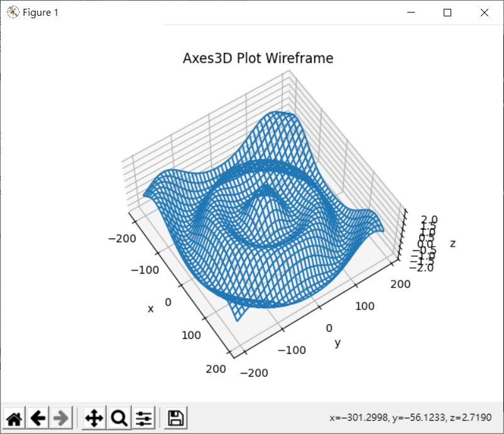
Task: Click the 'Figure 1' window title
Action: 40,13
